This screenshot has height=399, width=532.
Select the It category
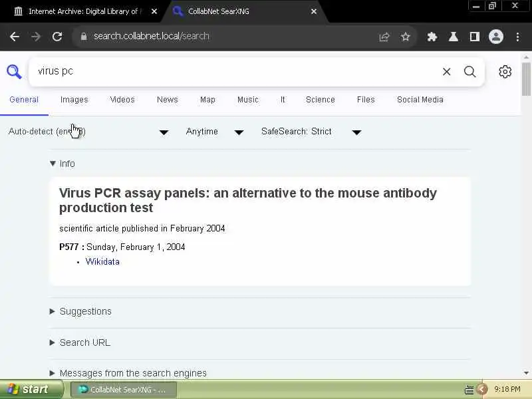pos(282,100)
